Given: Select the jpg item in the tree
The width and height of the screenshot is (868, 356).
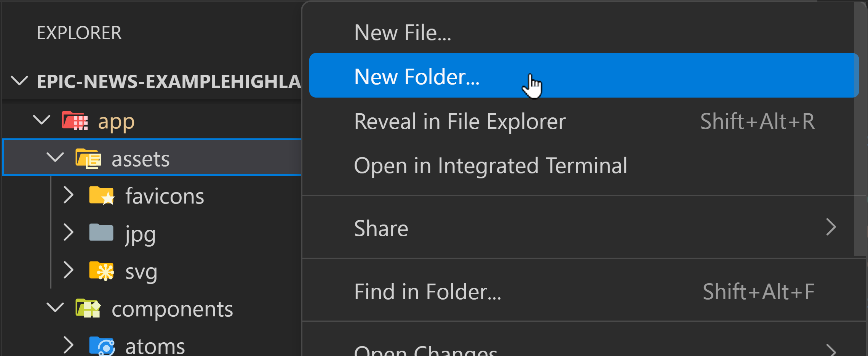Looking at the screenshot, I should coord(140,233).
